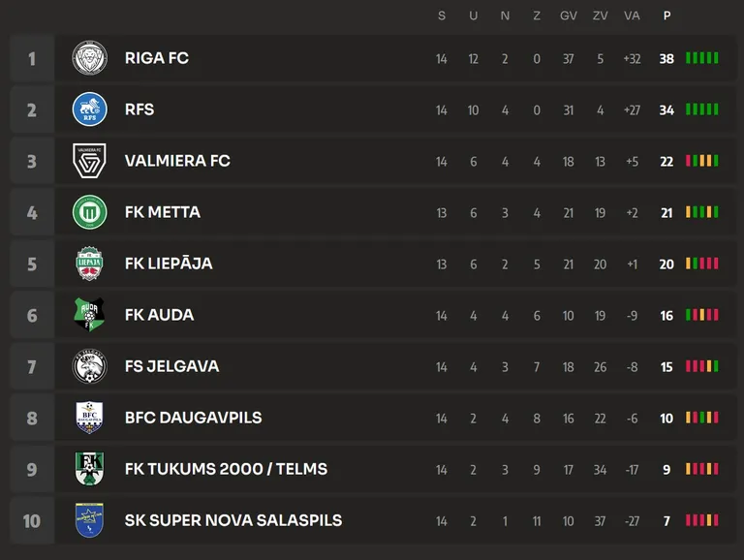Click Riga FC's green form indicator bars
The image size is (744, 560).
tap(701, 58)
